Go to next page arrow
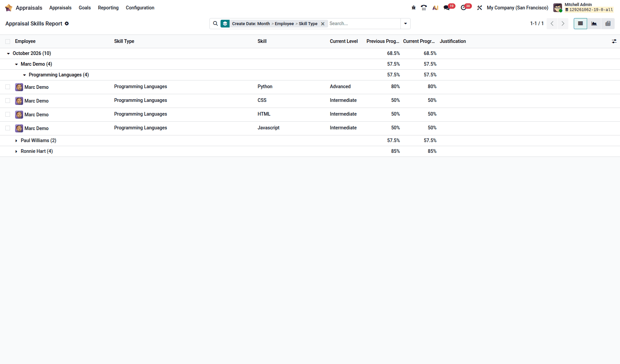This screenshot has height=364, width=620. (x=563, y=23)
